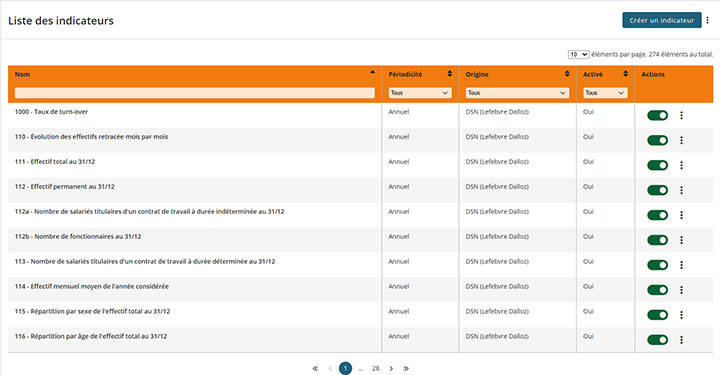Go to previous page arrow

click(330, 368)
